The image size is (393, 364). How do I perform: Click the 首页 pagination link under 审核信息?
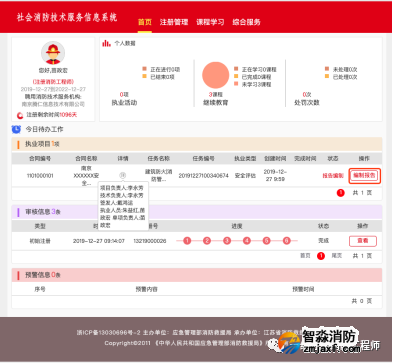pyautogui.click(x=305, y=256)
